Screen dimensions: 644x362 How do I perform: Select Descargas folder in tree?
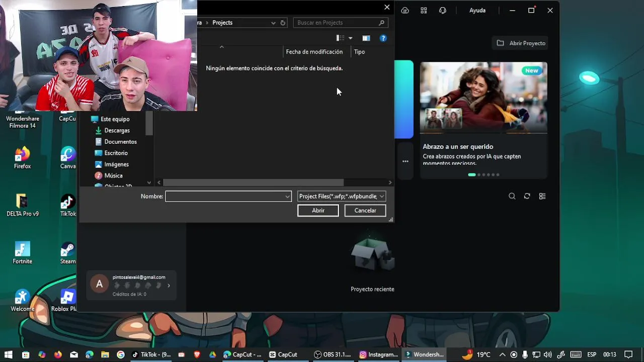[117, 130]
